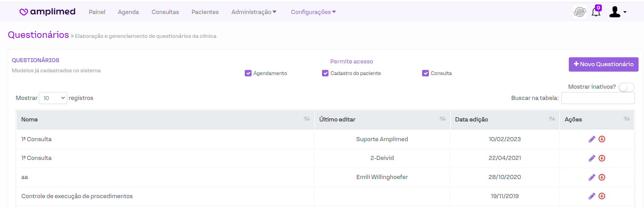The image size is (644, 208).
Task: Toggle Cadastro do paciente checkbox
Action: pyautogui.click(x=325, y=73)
